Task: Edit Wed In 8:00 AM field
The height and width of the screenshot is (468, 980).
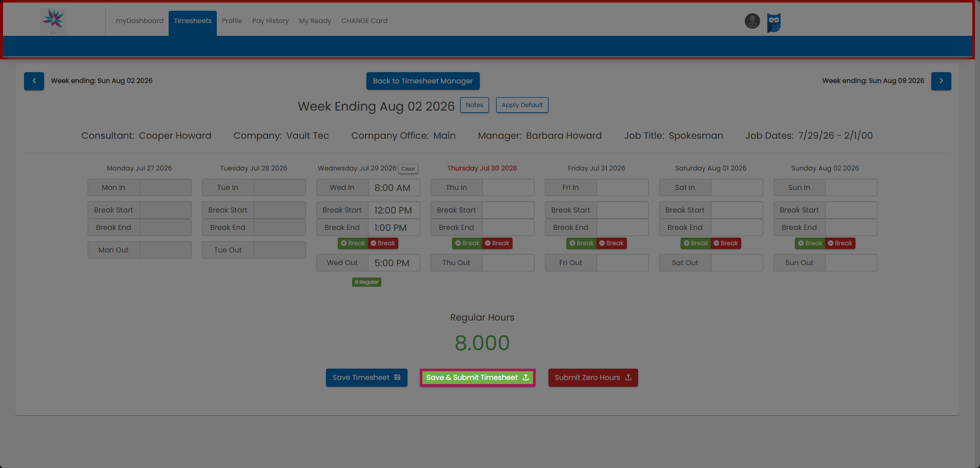Action: tap(394, 187)
